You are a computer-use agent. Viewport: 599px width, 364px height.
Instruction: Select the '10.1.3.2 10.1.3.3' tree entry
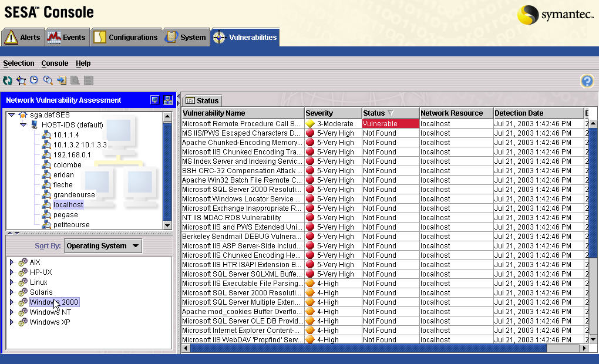click(80, 145)
